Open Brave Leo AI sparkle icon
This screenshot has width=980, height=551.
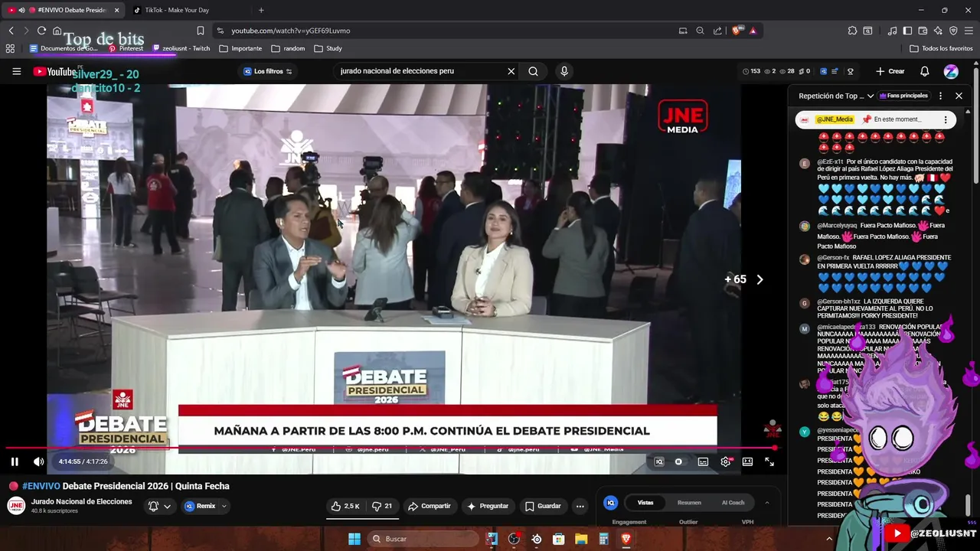[x=938, y=31]
